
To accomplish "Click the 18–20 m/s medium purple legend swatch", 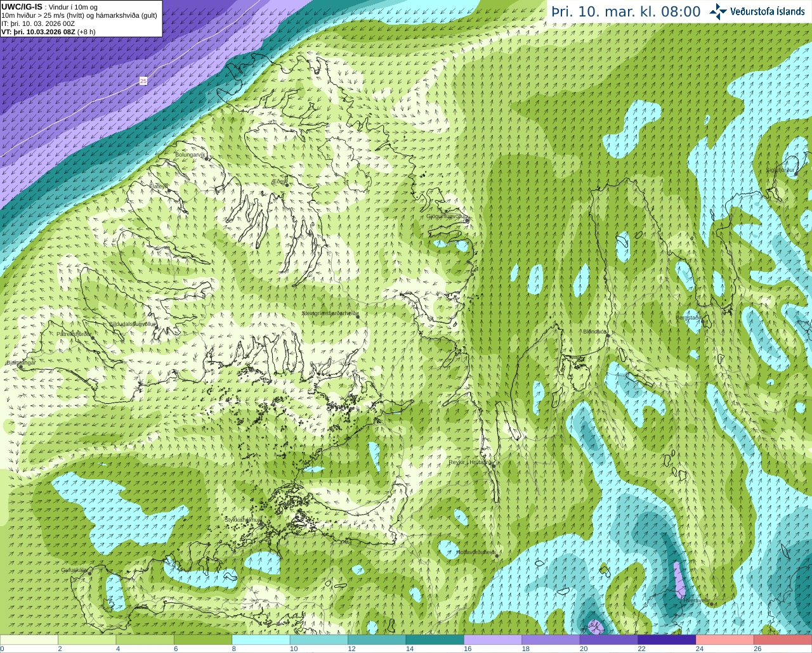I will [551, 640].
